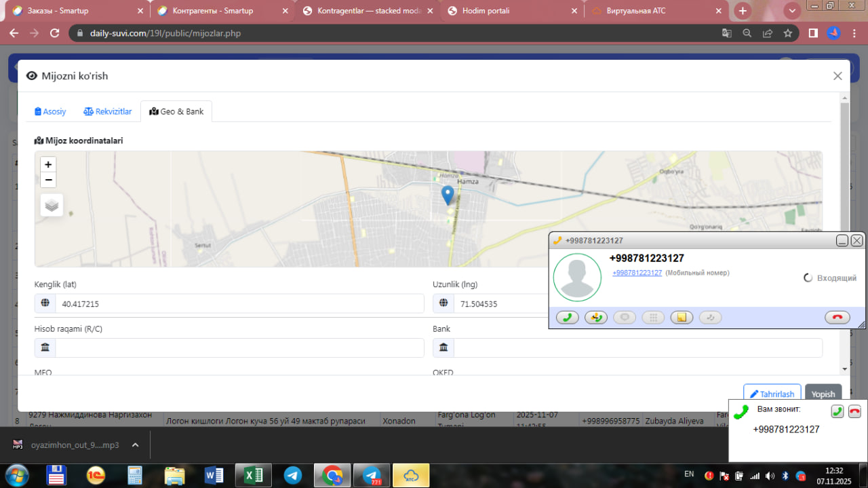Expand options for downloaded mp3 file

(135, 445)
